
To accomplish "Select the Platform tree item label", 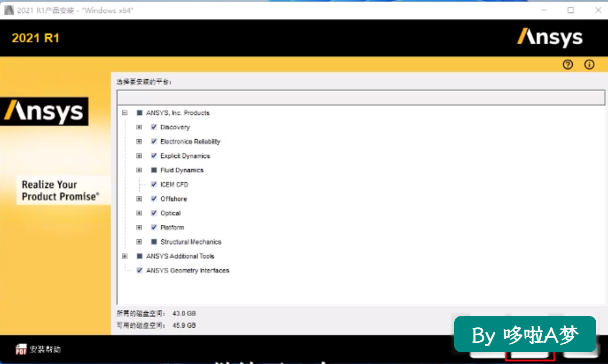I will [x=172, y=228].
